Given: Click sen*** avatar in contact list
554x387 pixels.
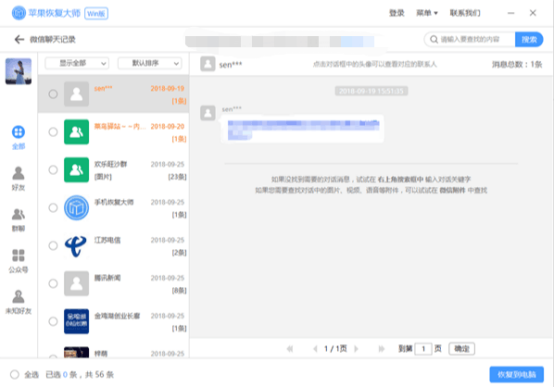Looking at the screenshot, I should tap(76, 94).
